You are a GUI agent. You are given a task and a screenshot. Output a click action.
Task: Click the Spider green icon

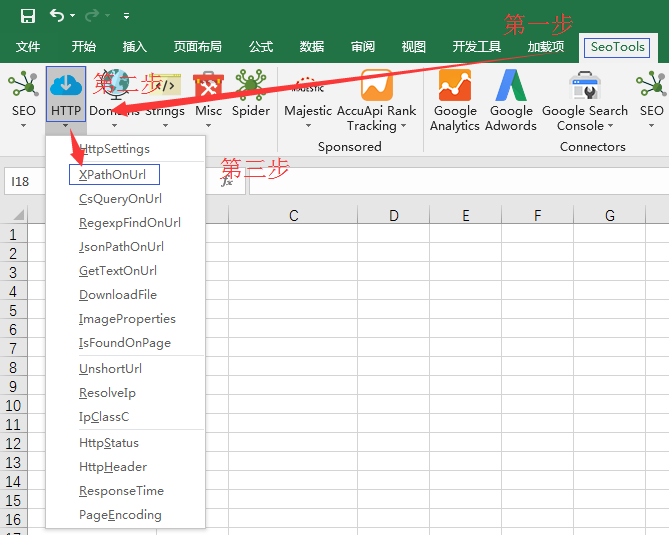[x=250, y=84]
